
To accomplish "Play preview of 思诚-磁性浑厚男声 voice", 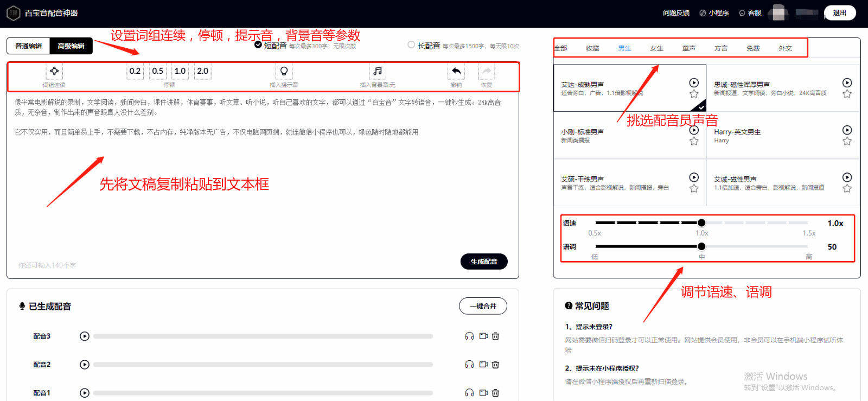I will [x=847, y=82].
